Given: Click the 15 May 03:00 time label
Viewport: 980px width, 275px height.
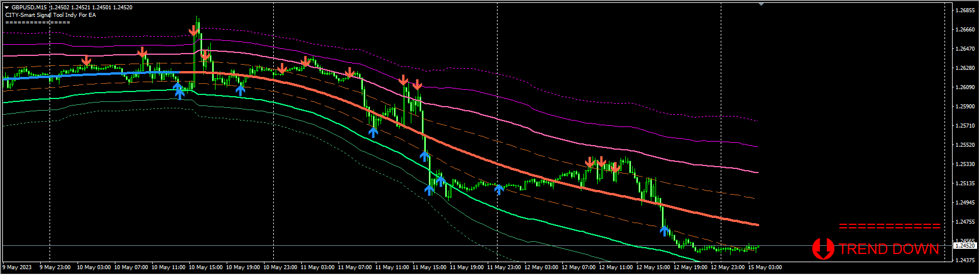Looking at the screenshot, I should click(765, 267).
